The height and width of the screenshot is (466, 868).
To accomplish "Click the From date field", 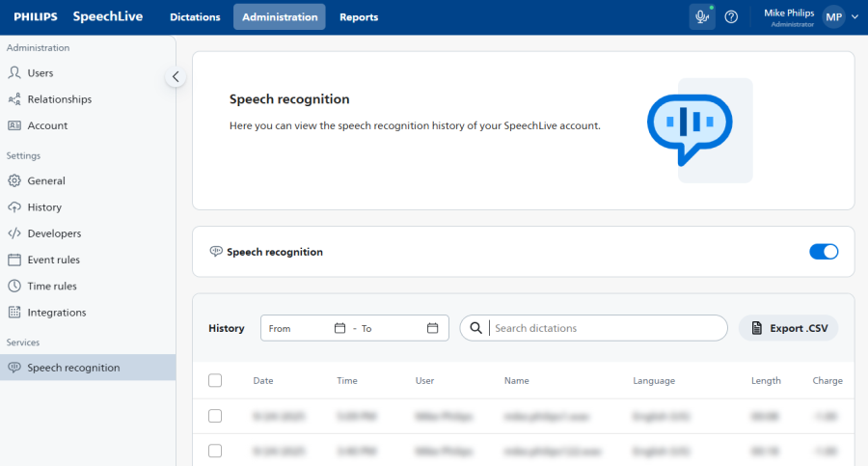I will [308, 328].
